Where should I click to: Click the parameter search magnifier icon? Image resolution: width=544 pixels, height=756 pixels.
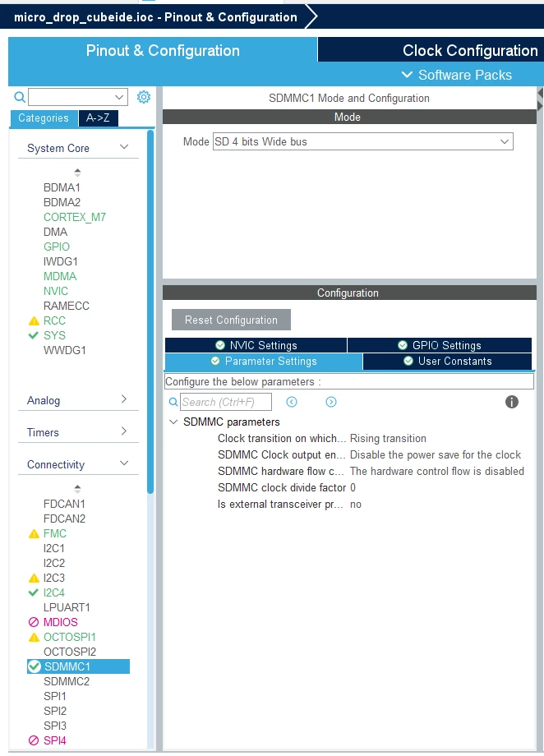click(x=173, y=402)
